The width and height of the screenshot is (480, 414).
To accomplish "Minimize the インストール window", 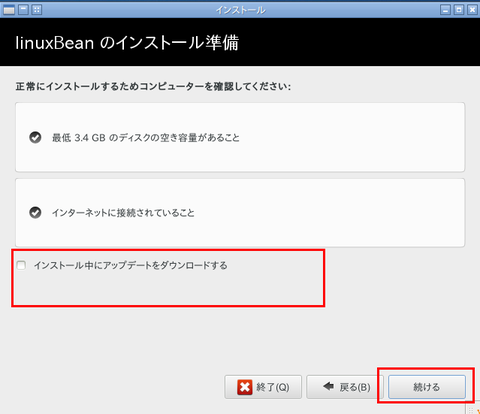I will point(445,10).
